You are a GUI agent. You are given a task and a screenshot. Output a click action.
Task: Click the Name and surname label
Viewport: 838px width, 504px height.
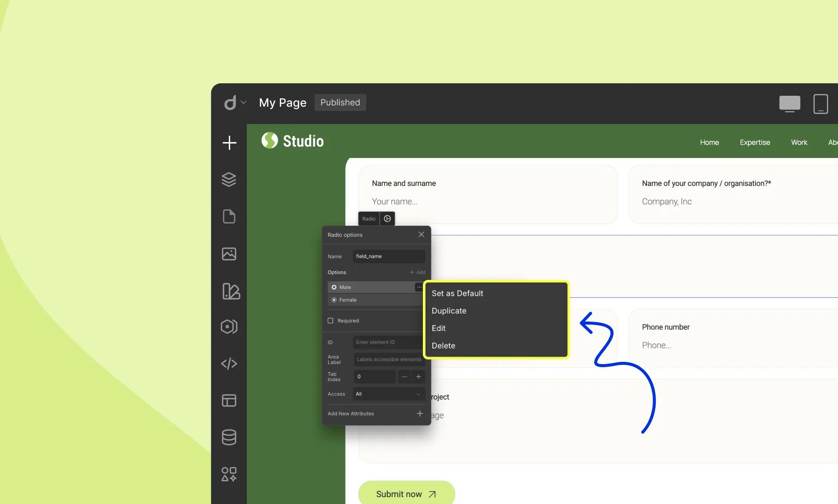(404, 183)
